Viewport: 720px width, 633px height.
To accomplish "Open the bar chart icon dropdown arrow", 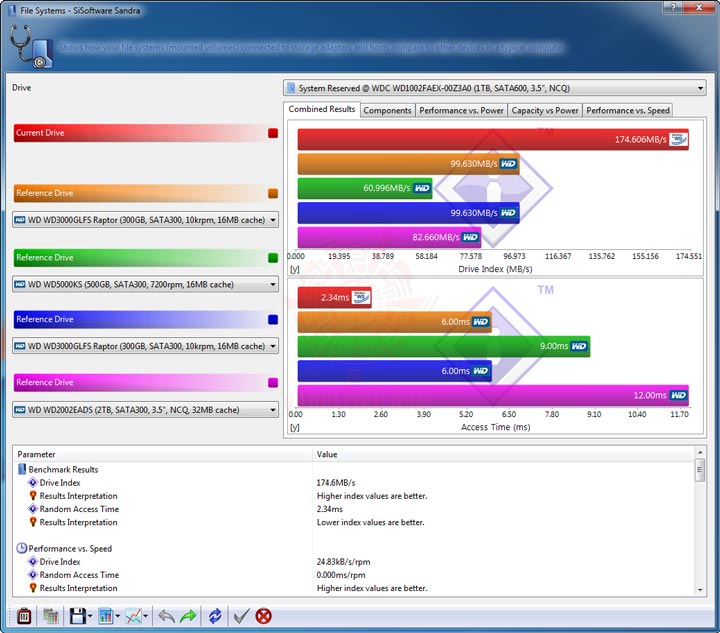I will pos(118,616).
